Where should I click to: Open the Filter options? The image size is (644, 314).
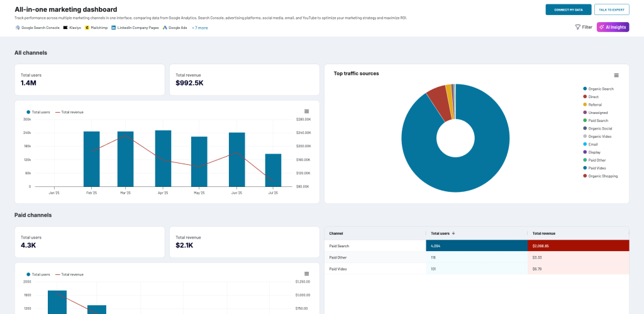pos(584,27)
